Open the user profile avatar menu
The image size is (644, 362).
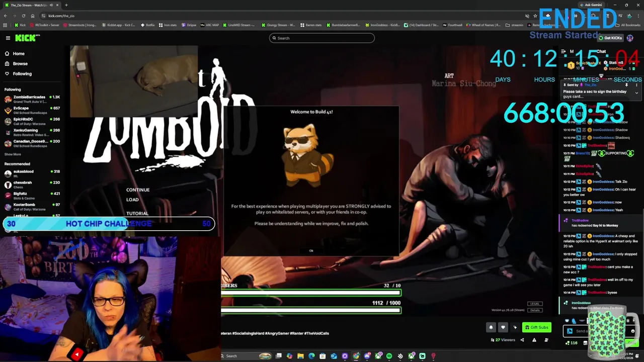(630, 38)
